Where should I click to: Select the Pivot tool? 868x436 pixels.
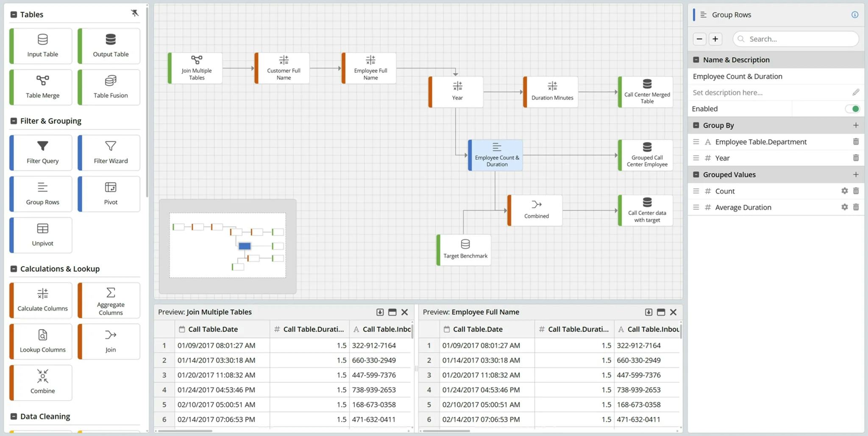(x=109, y=194)
